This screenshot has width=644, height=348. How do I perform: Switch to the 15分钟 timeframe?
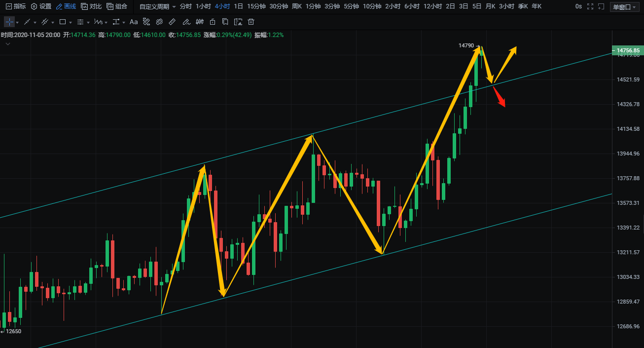pos(256,6)
